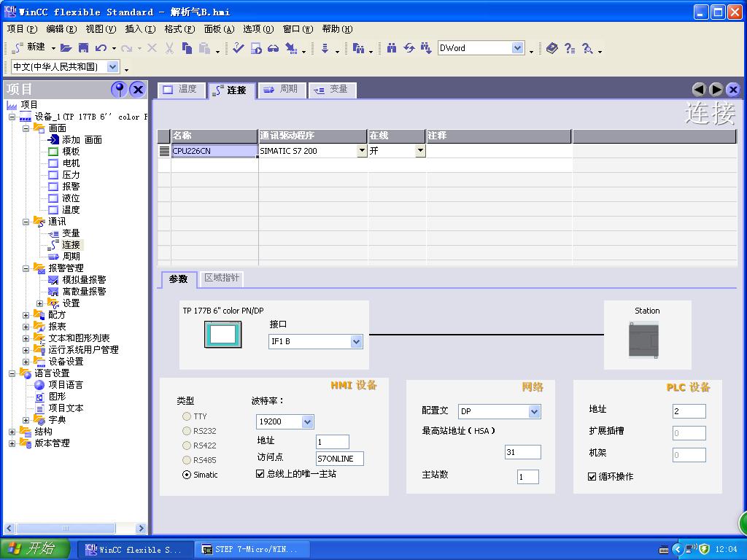Select the 变量 item under 通讯
The width and height of the screenshot is (747, 560).
pyautogui.click(x=64, y=233)
